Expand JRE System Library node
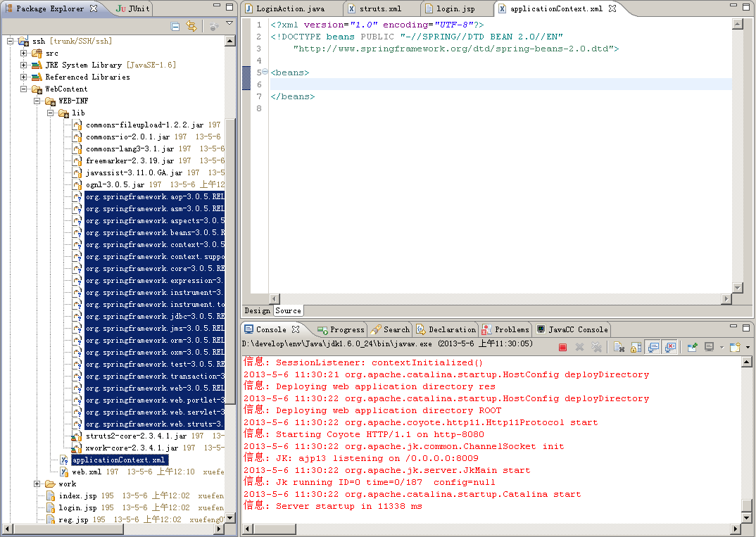The height and width of the screenshot is (537, 756). coord(23,65)
